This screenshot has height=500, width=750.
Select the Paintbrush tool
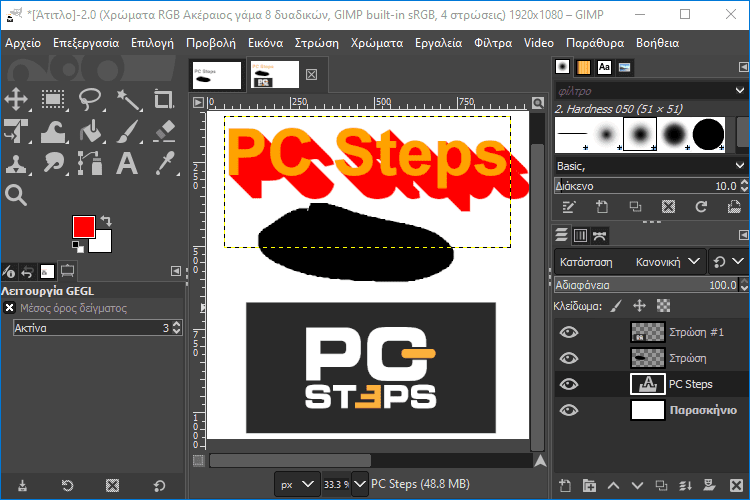coord(128,132)
